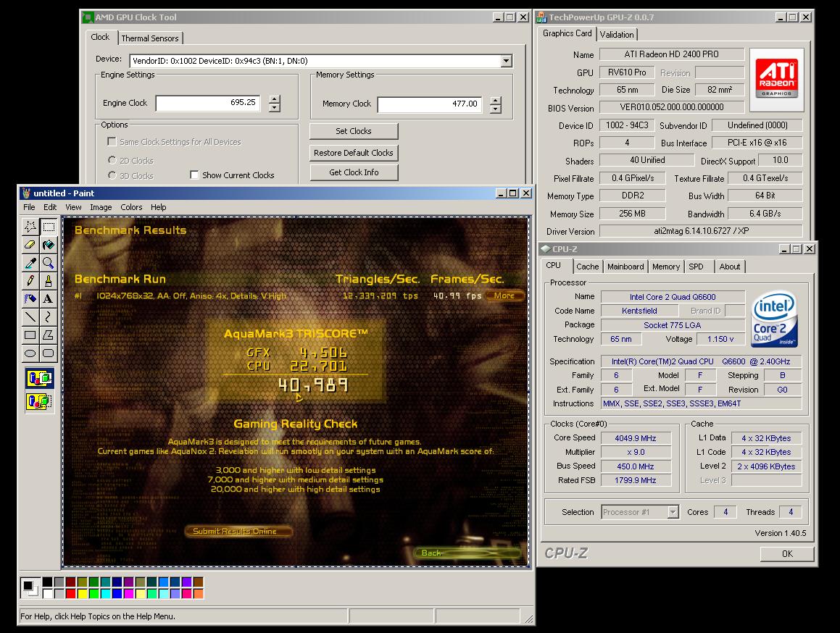Choose the transparent selection option in Paint
This screenshot has height=633, width=840.
[40, 401]
